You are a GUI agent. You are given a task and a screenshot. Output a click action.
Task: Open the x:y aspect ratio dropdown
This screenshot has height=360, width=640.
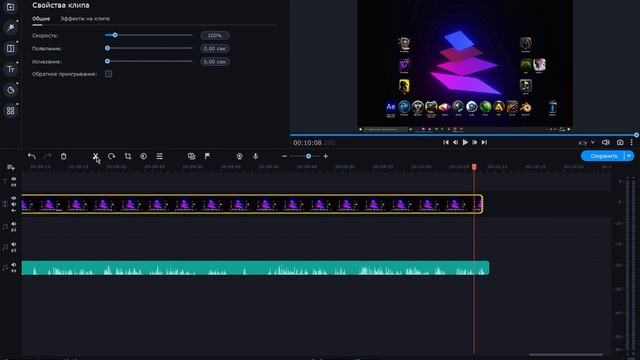586,142
